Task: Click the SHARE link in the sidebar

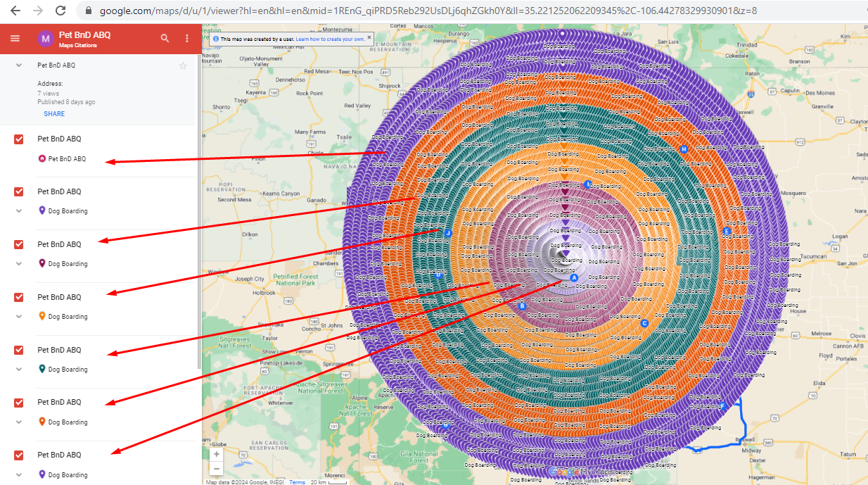Action: pos(54,113)
